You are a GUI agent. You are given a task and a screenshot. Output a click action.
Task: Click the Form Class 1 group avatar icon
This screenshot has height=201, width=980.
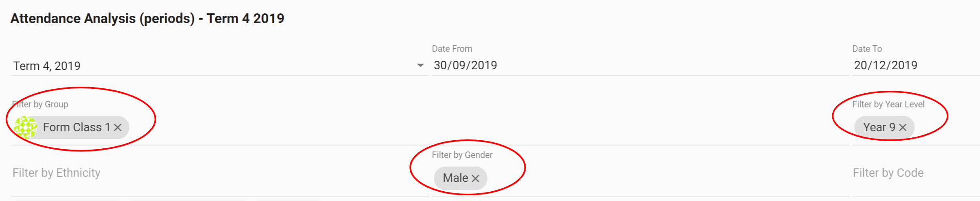[25, 127]
